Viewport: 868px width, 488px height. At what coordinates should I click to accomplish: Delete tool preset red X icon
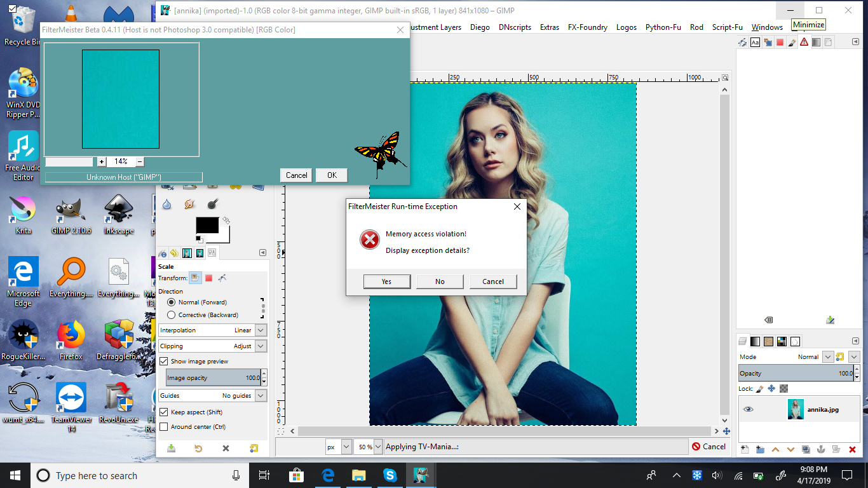(x=226, y=448)
